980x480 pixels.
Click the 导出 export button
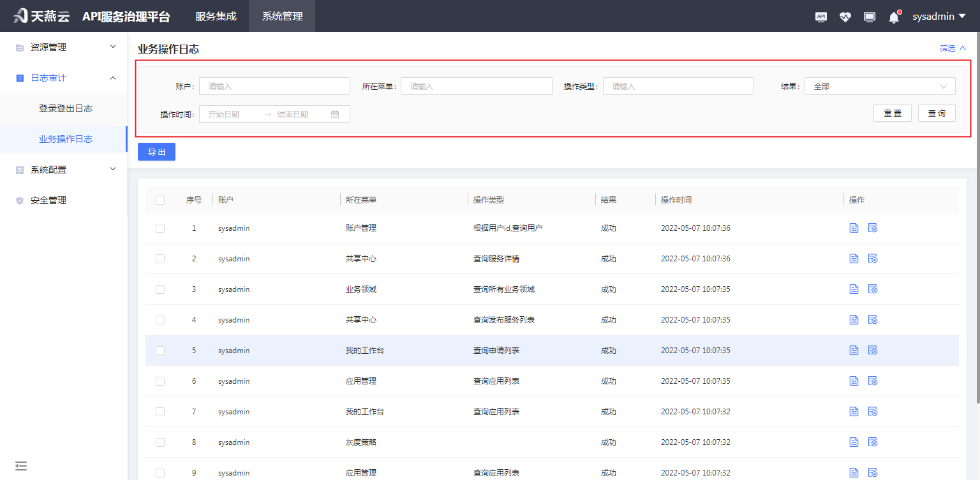[156, 152]
